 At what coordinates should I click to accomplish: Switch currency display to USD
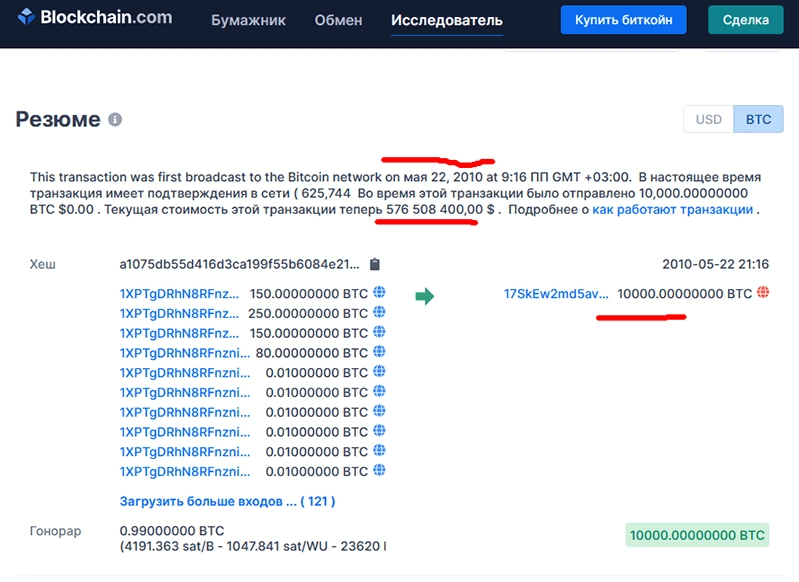(708, 119)
